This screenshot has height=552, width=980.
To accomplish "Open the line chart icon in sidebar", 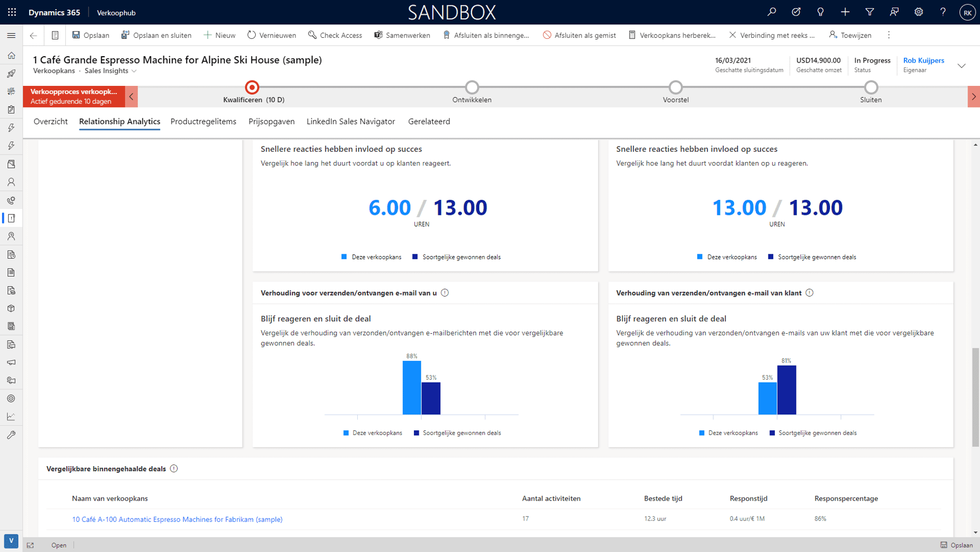I will point(11,416).
